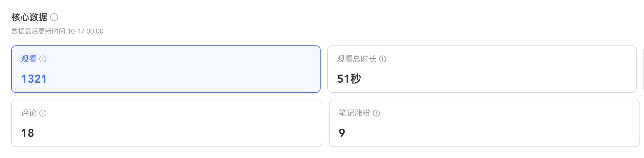Click the comment count 18
644x158 pixels.
[x=28, y=133]
